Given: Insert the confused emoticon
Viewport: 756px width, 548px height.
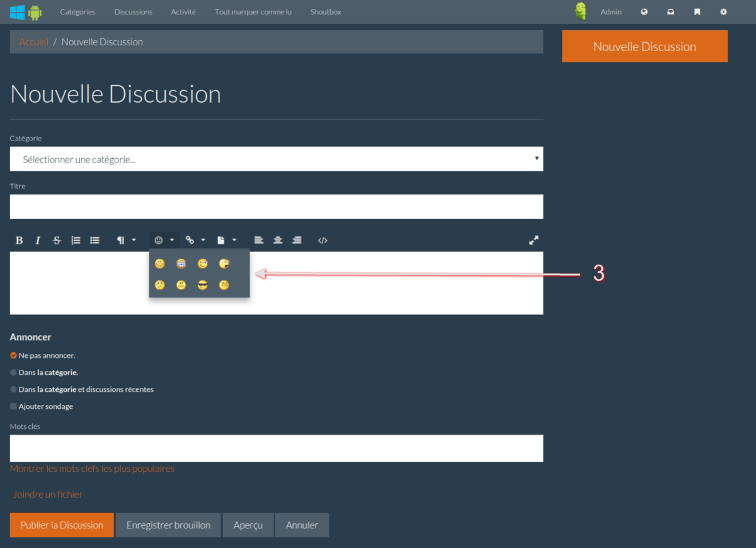Looking at the screenshot, I should point(160,285).
